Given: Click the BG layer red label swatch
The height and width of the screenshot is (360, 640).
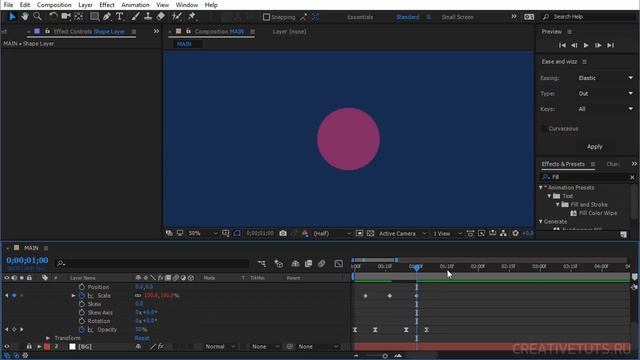Looking at the screenshot, I should tap(47, 347).
